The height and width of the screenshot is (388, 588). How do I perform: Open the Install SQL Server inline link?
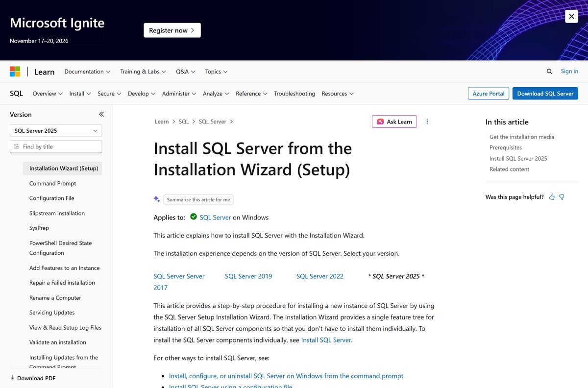[x=326, y=340]
